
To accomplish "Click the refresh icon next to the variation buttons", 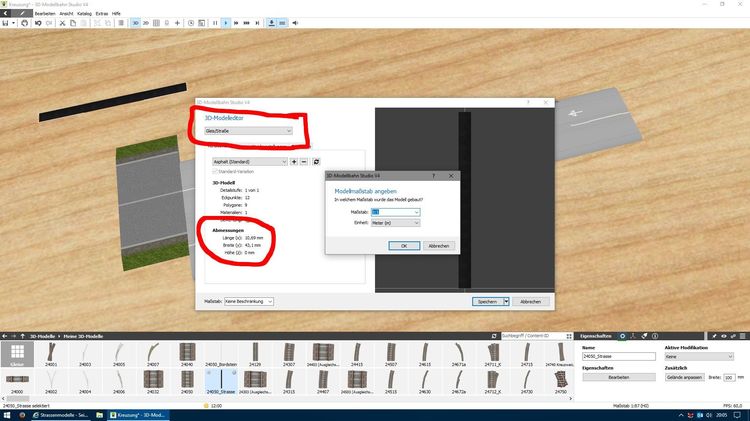I will click(316, 162).
